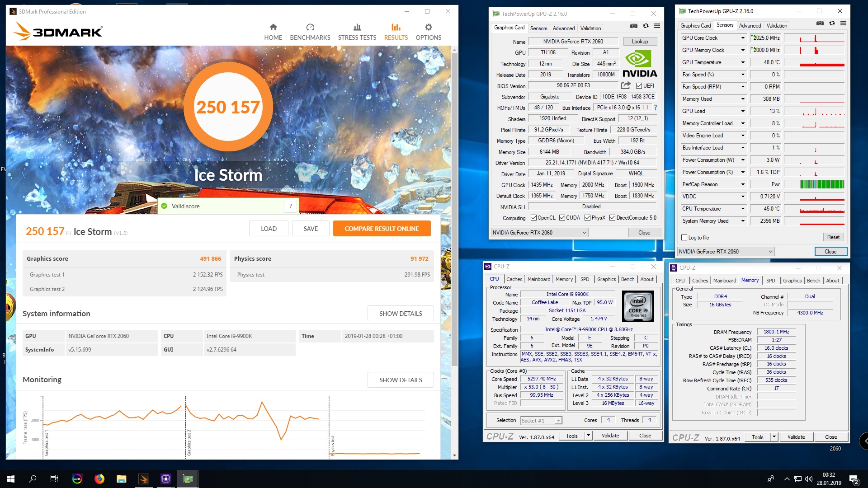Screen dimensions: 868x488
Task: Show details for System information
Action: click(401, 314)
